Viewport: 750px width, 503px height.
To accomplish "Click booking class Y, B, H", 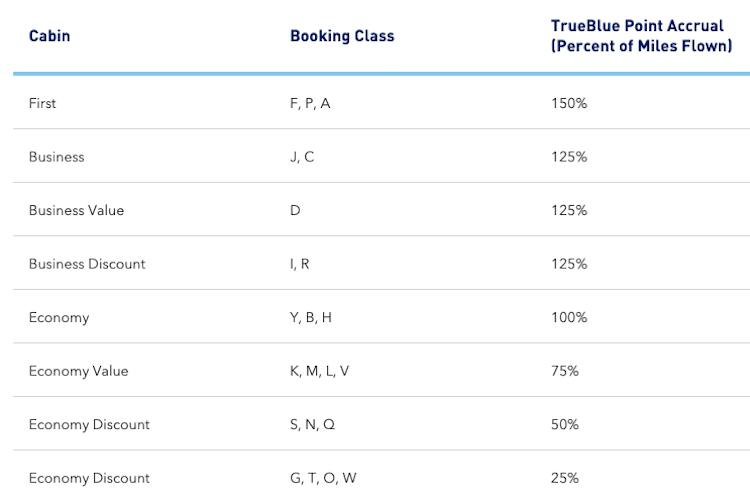I will click(x=311, y=318).
